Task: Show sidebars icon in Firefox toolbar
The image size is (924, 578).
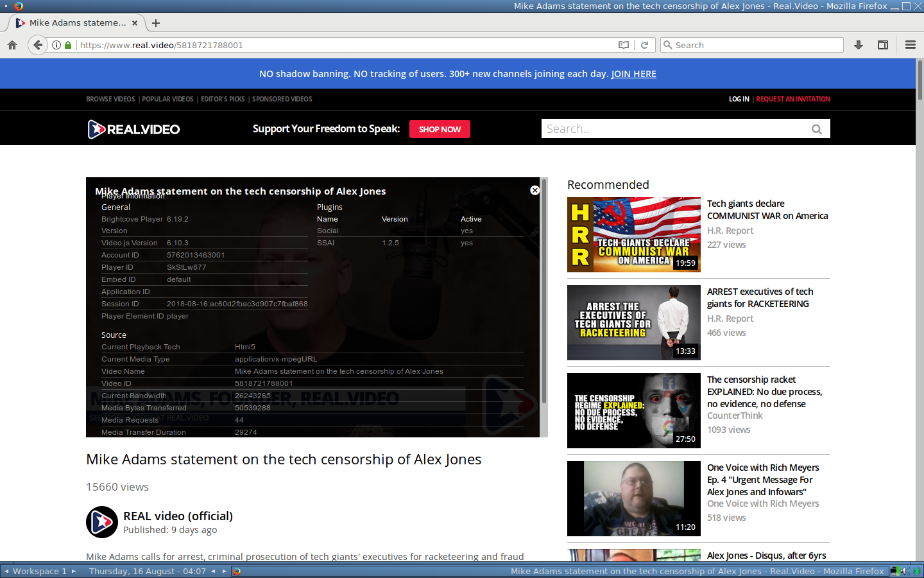Action: tap(883, 45)
